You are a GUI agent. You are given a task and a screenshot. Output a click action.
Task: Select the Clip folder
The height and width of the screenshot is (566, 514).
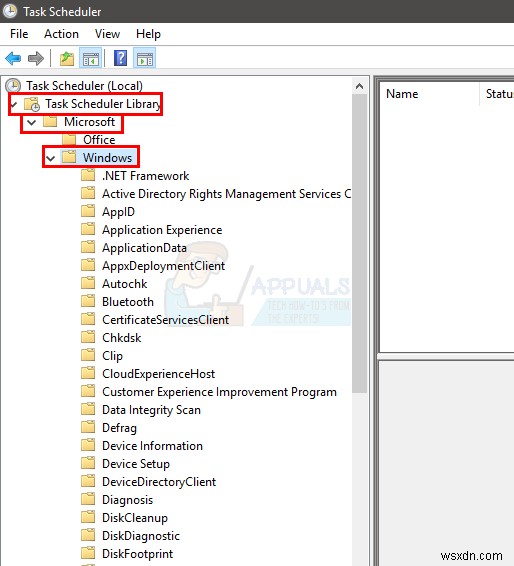click(x=112, y=356)
